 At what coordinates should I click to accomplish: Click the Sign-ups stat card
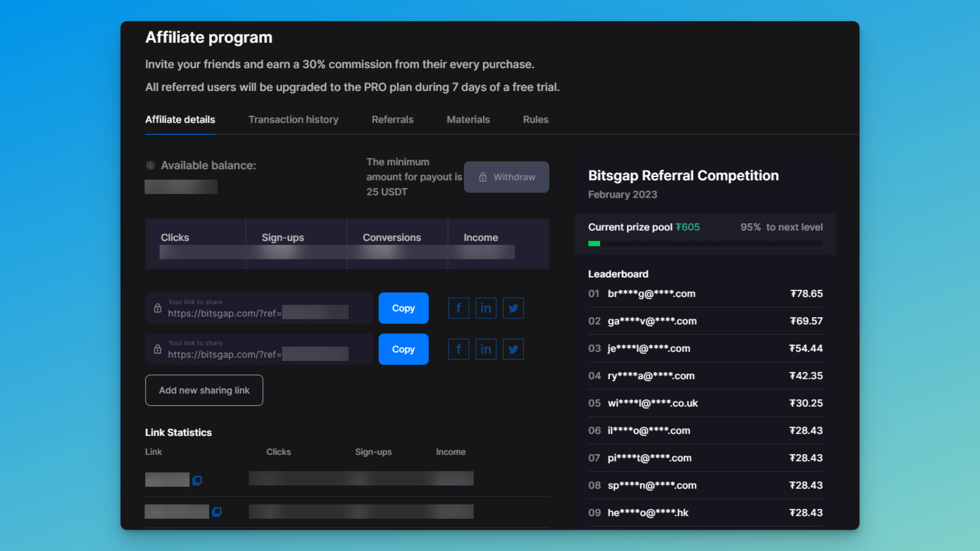(296, 244)
